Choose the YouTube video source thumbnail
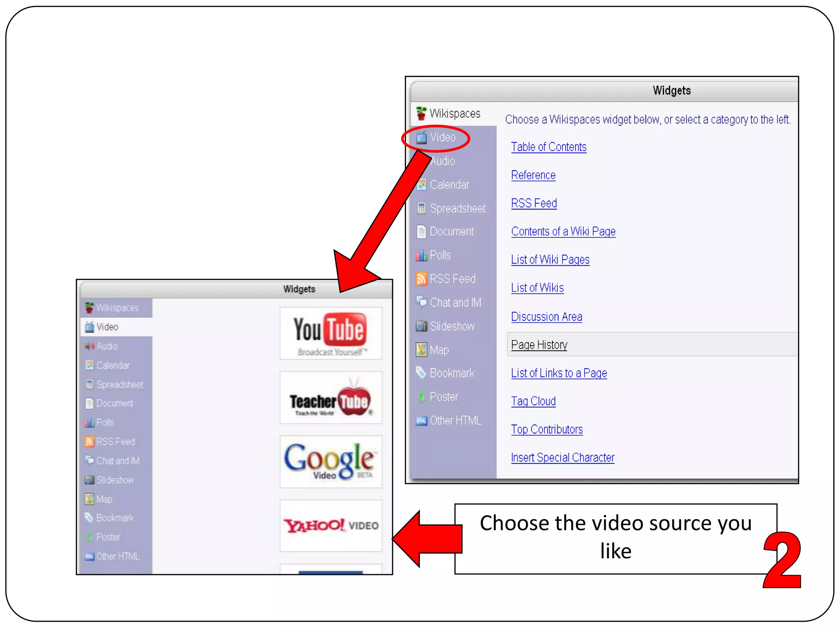840x630 pixels. click(331, 333)
